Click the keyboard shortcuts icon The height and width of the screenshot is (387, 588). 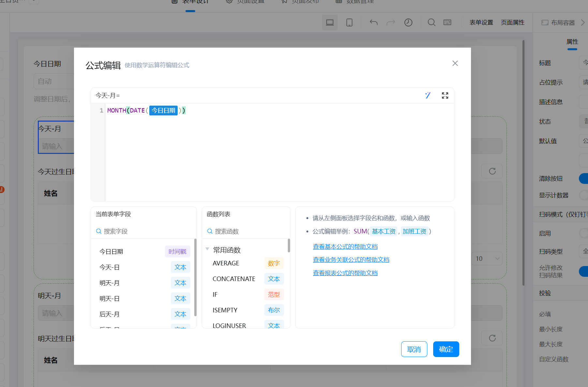click(448, 22)
